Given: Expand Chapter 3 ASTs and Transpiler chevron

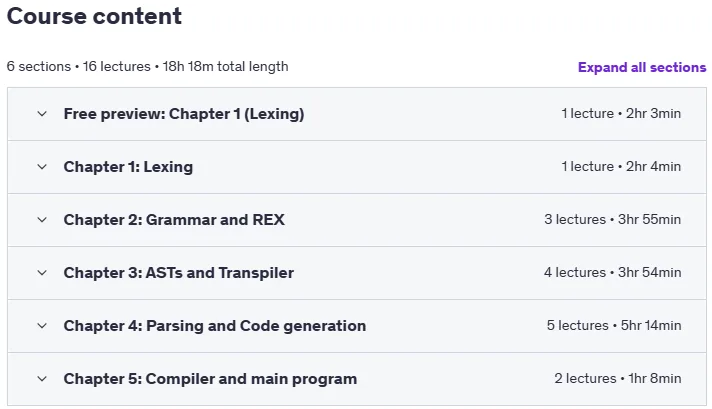Looking at the screenshot, I should [42, 273].
